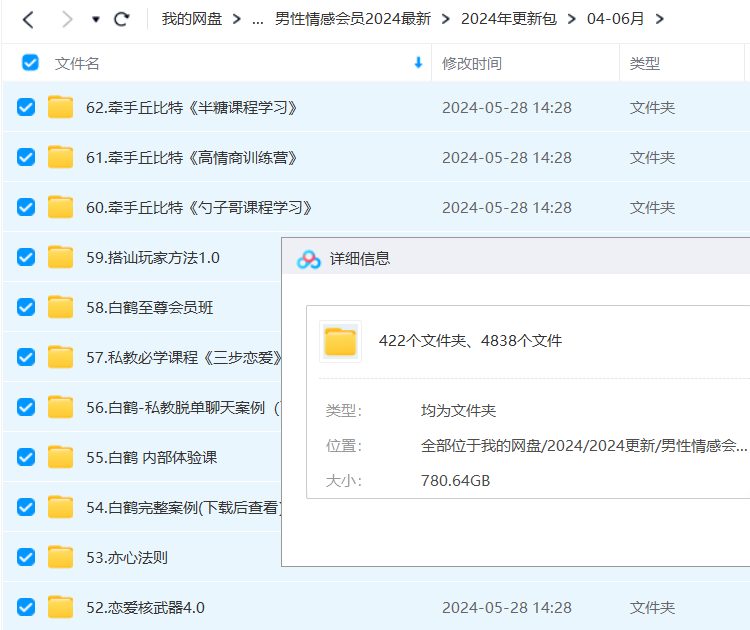
Task: Click the modified time of 62.牵手丘比特 row
Action: (507, 108)
